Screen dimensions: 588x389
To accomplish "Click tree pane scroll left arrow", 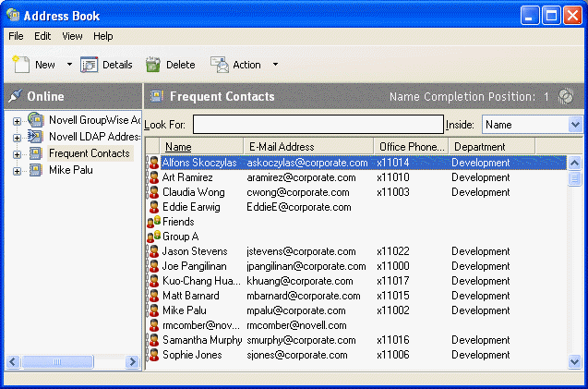I will point(13,362).
